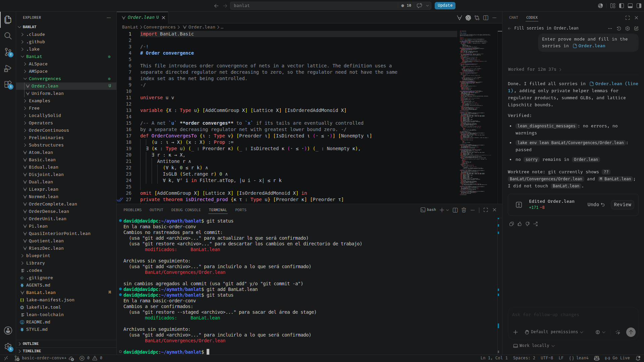Open the Extensions view
The height and width of the screenshot is (362, 644).
8,84
